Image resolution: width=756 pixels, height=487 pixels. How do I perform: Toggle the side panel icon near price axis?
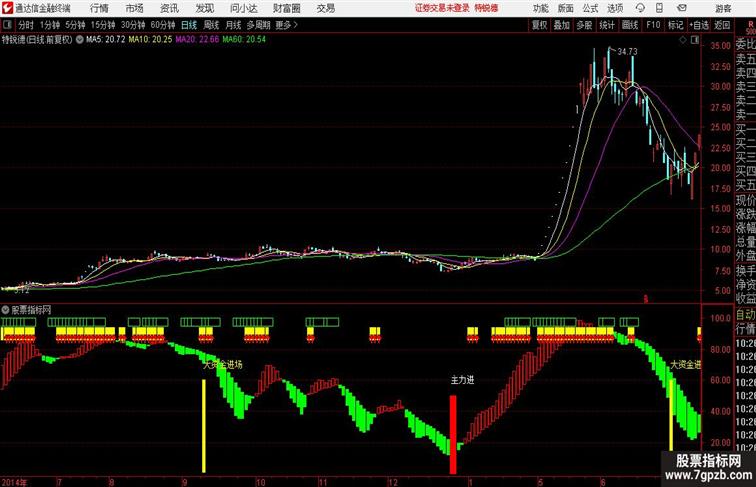tap(695, 41)
